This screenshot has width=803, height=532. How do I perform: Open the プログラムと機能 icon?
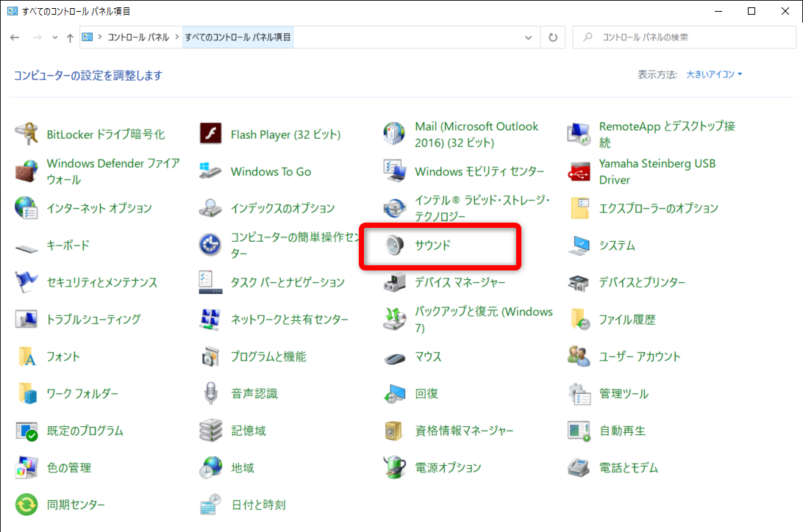pyautogui.click(x=210, y=356)
